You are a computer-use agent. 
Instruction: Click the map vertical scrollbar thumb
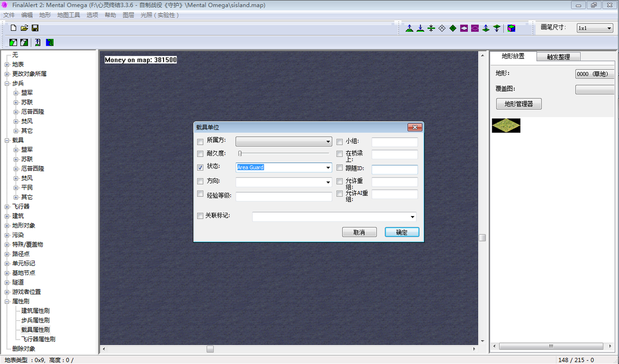(482, 238)
